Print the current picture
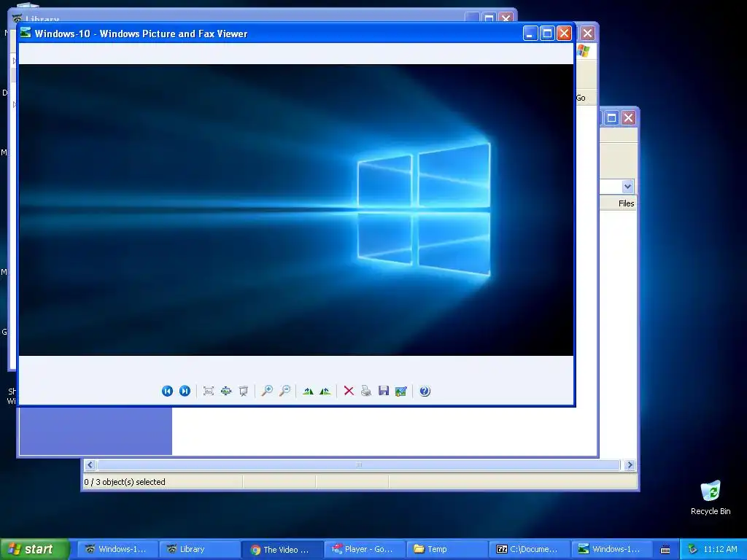The image size is (747, 560). click(366, 391)
